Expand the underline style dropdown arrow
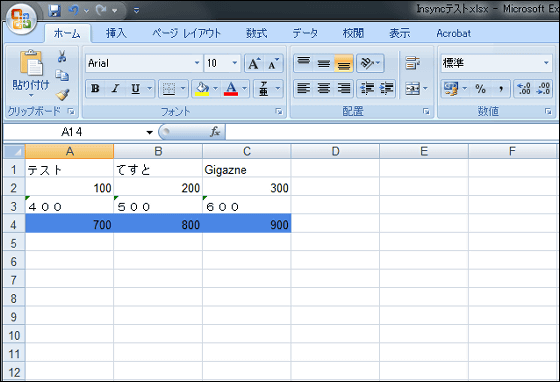This screenshot has height=382, width=560. pyautogui.click(x=150, y=89)
